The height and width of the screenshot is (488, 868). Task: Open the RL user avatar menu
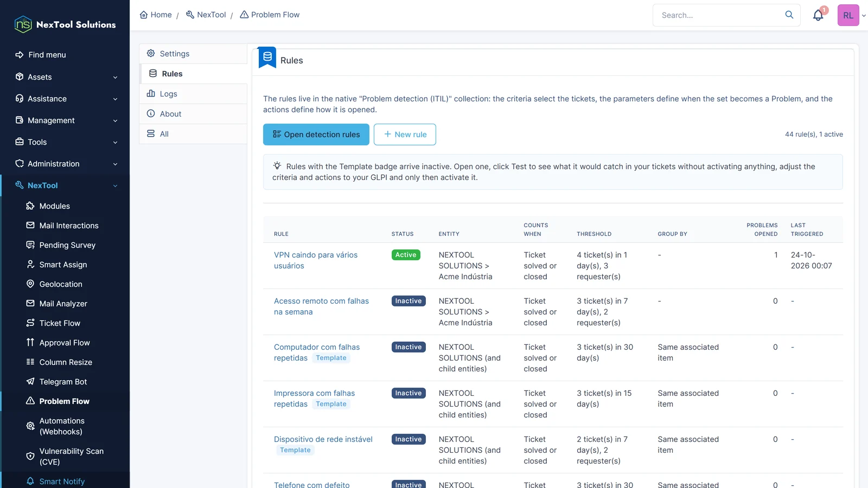tap(848, 15)
